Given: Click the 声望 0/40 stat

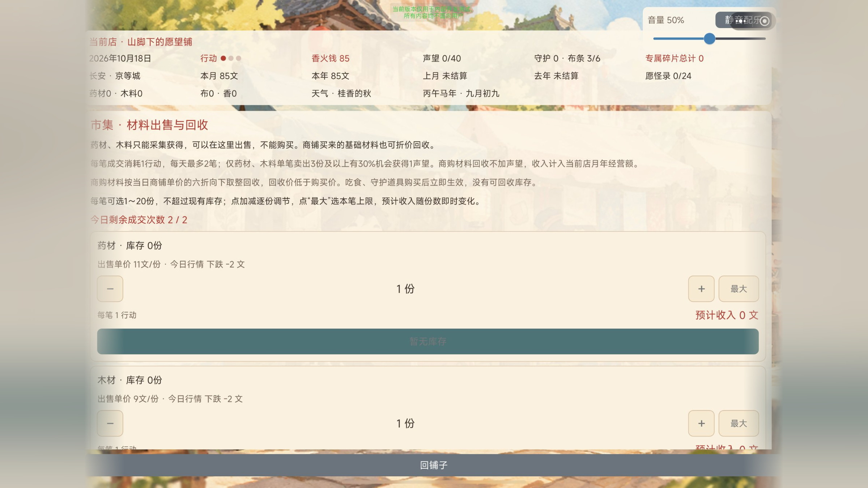Looking at the screenshot, I should [x=442, y=59].
